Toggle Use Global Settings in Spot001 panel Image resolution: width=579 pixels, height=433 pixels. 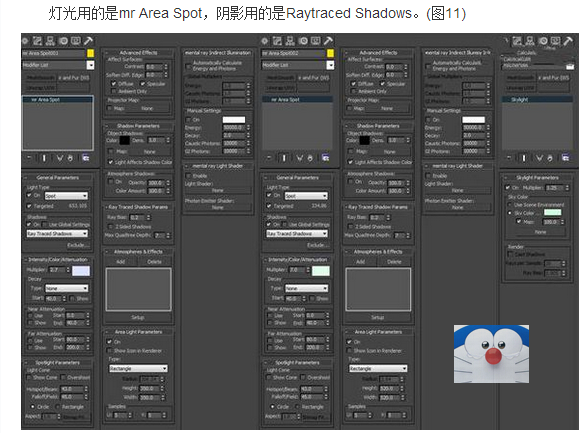tap(45, 224)
